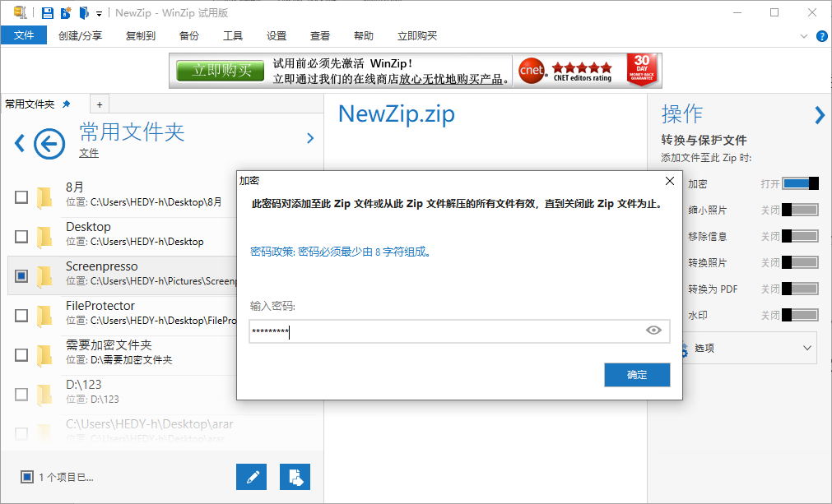Check the Desktop folder checkbox

(x=21, y=236)
